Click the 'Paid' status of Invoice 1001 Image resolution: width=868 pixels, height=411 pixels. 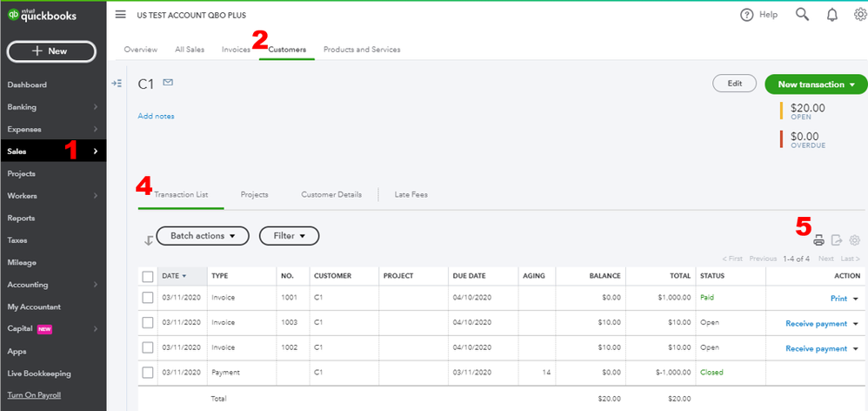[707, 298]
